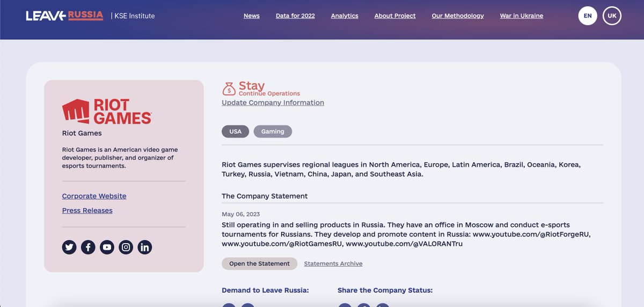Click the Demand to Leave Russia heading
This screenshot has height=307, width=644.
[x=265, y=290]
